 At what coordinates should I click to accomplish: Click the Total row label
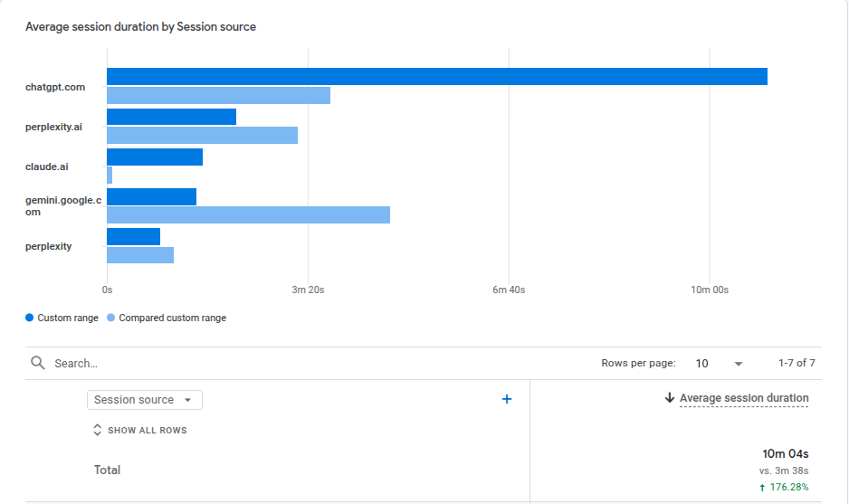(107, 470)
